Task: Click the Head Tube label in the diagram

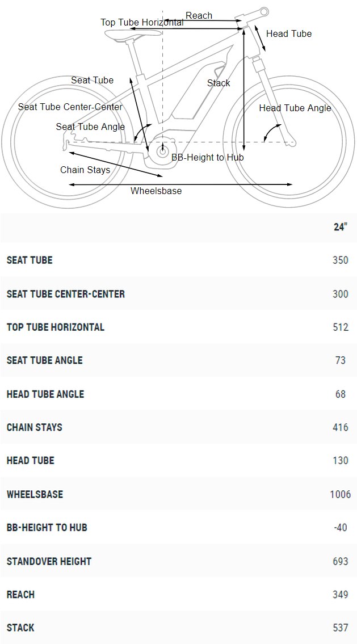Action: [289, 33]
